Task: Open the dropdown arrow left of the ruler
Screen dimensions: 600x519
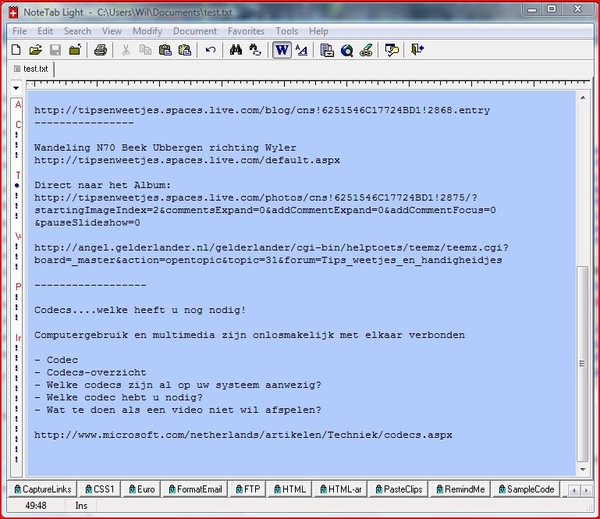Action: click(x=16, y=88)
